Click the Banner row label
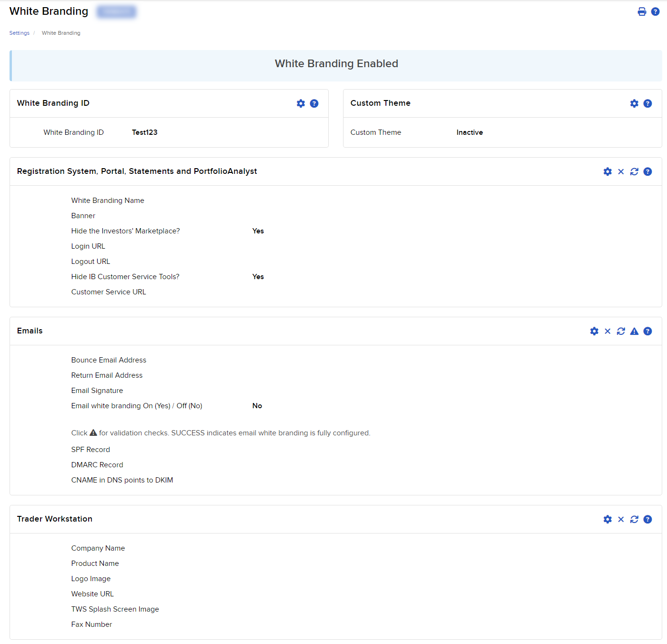 [83, 216]
